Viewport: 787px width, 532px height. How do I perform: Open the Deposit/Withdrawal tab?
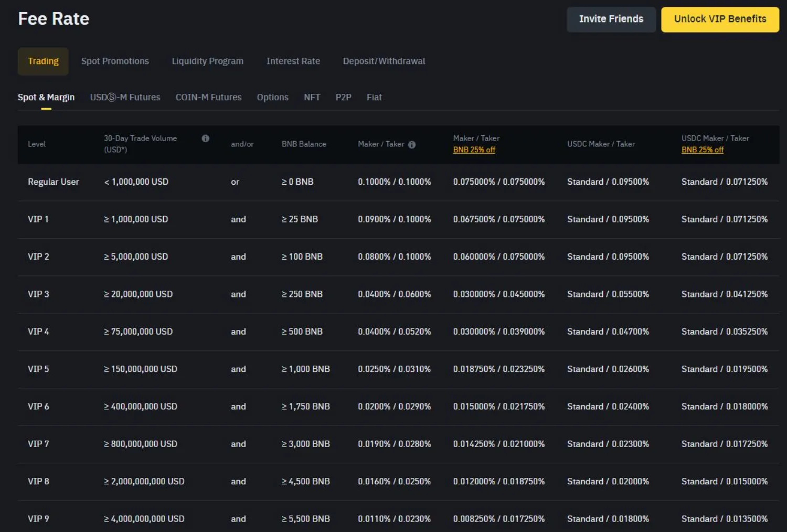(384, 61)
